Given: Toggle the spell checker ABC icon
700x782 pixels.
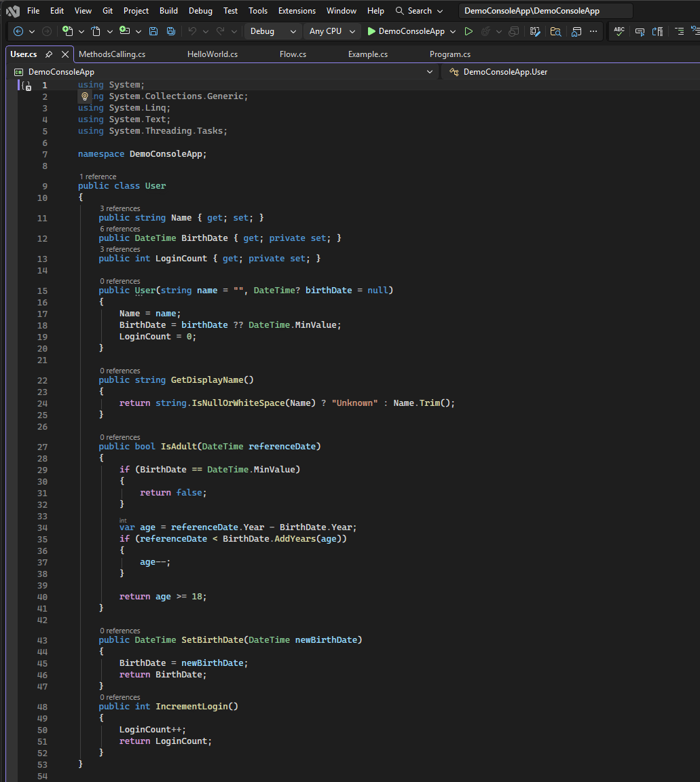Looking at the screenshot, I should 619,31.
